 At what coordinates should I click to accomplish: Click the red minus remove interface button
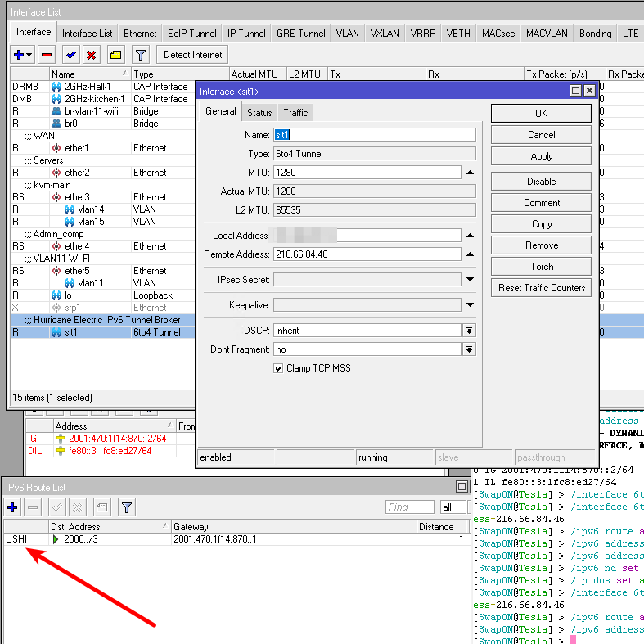coord(47,55)
